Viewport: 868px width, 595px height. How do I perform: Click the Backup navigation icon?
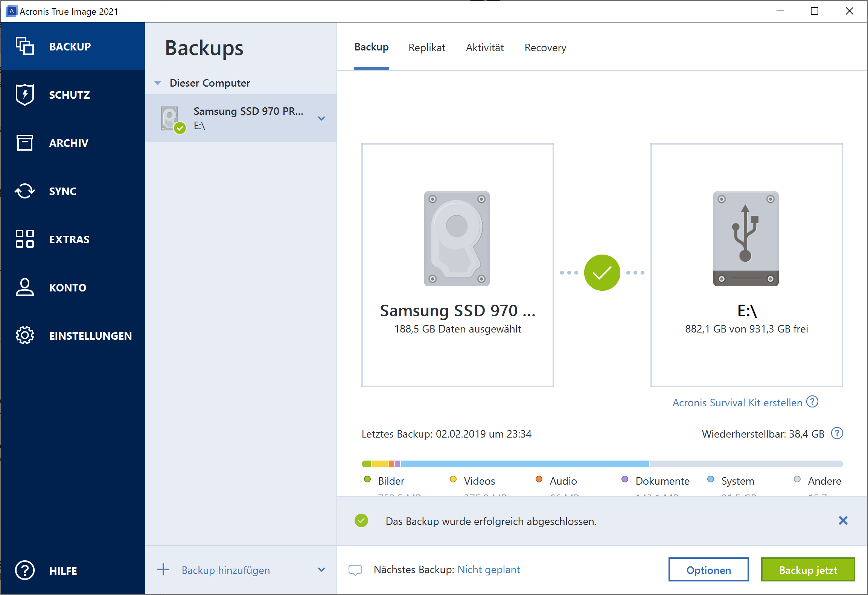[x=26, y=46]
